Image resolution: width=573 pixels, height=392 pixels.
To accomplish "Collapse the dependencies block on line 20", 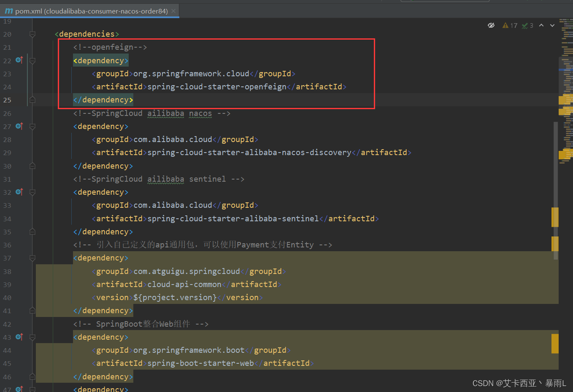I will (32, 34).
